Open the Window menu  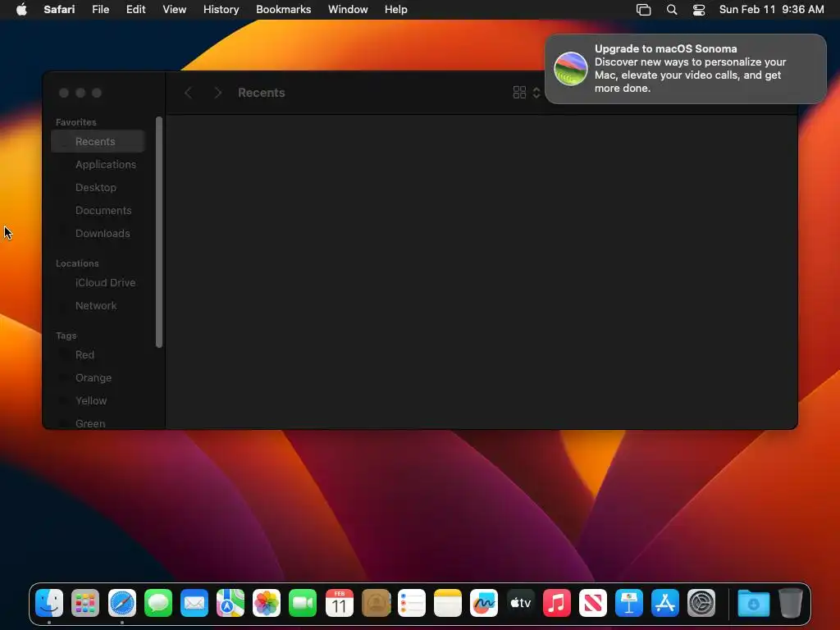tap(348, 10)
